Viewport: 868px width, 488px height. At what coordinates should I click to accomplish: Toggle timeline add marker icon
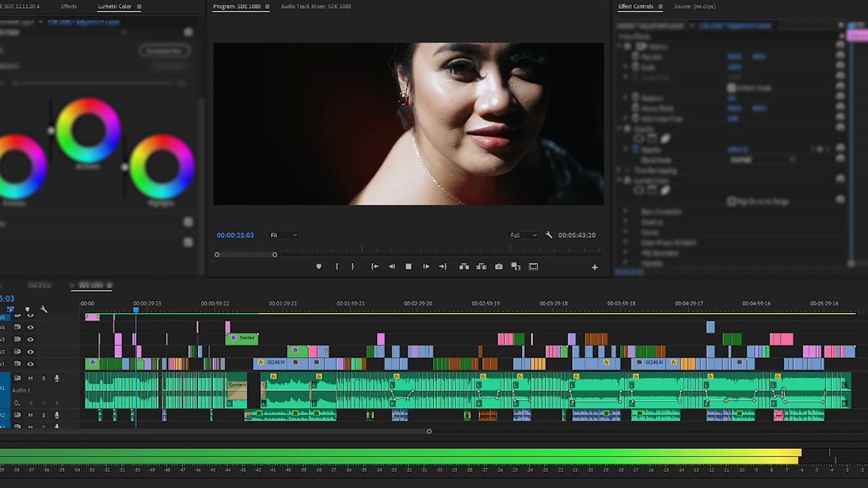[x=27, y=310]
